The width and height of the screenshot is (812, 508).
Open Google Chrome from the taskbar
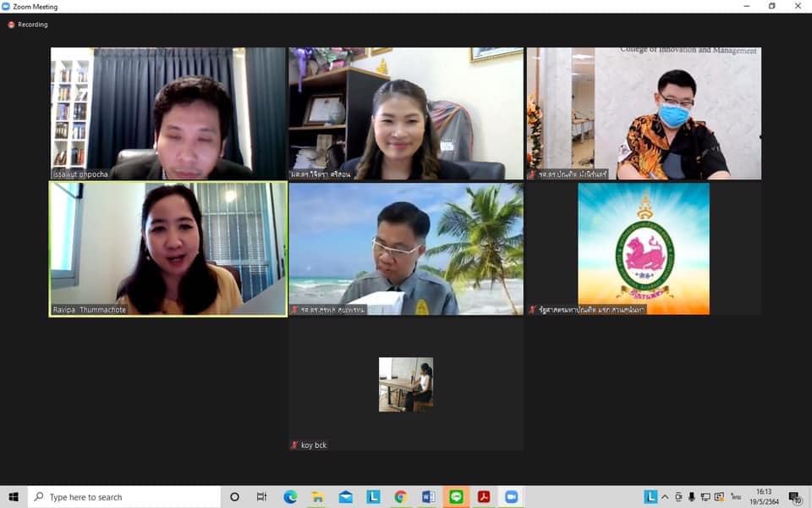[401, 497]
